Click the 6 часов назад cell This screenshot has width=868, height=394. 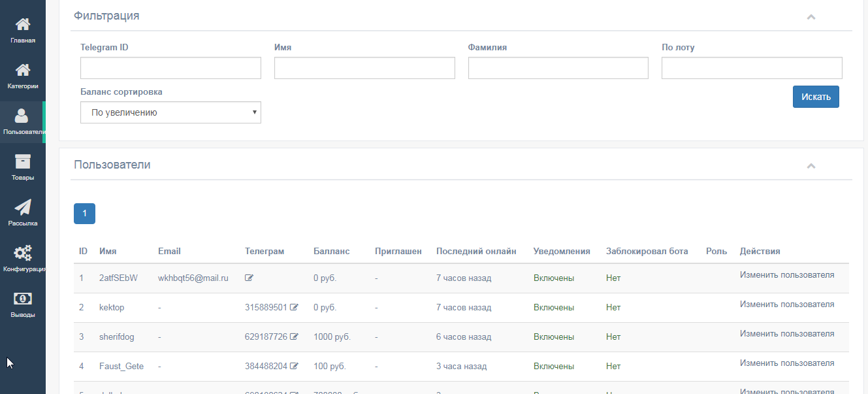coord(464,337)
